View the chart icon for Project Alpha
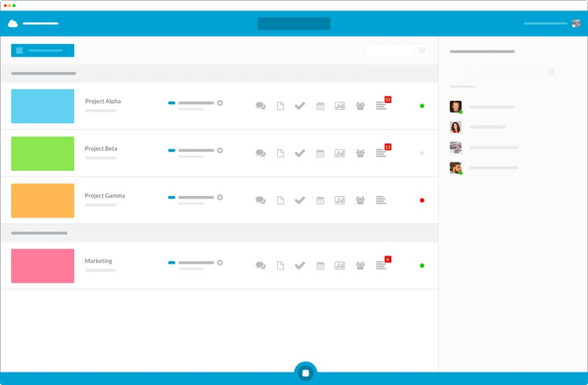The width and height of the screenshot is (588, 385). click(339, 106)
